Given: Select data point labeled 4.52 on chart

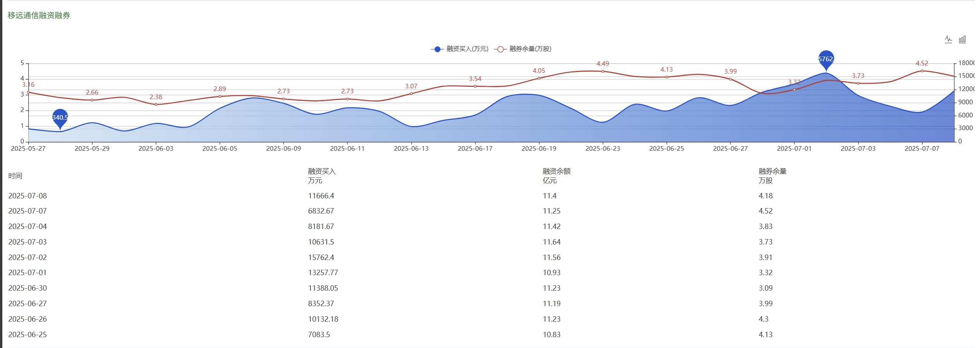Looking at the screenshot, I should pyautogui.click(x=922, y=71).
